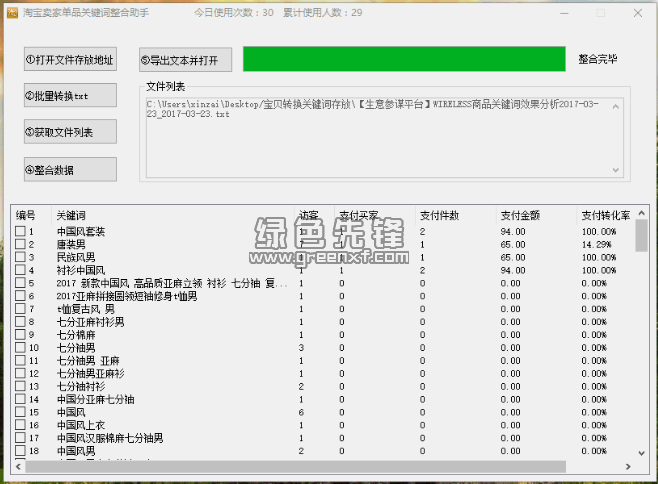Select keyword 七分袖男 亚麻
Viewport: 658px width, 484px height.
tap(88, 361)
